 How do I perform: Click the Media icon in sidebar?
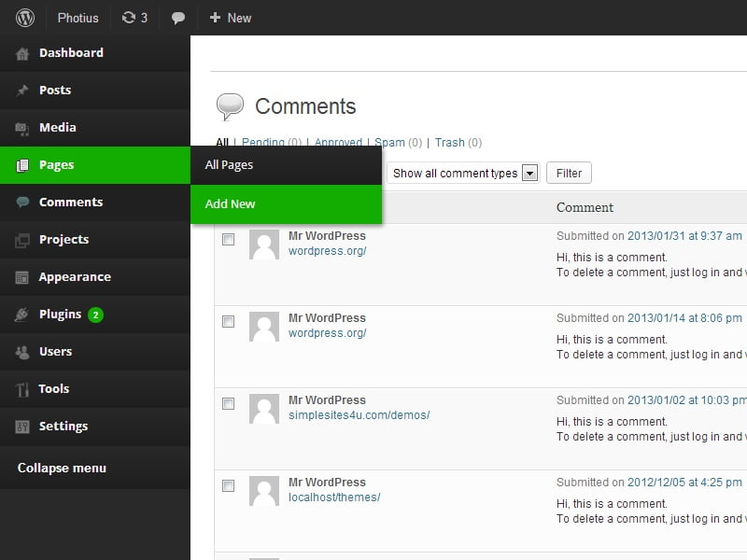21,128
